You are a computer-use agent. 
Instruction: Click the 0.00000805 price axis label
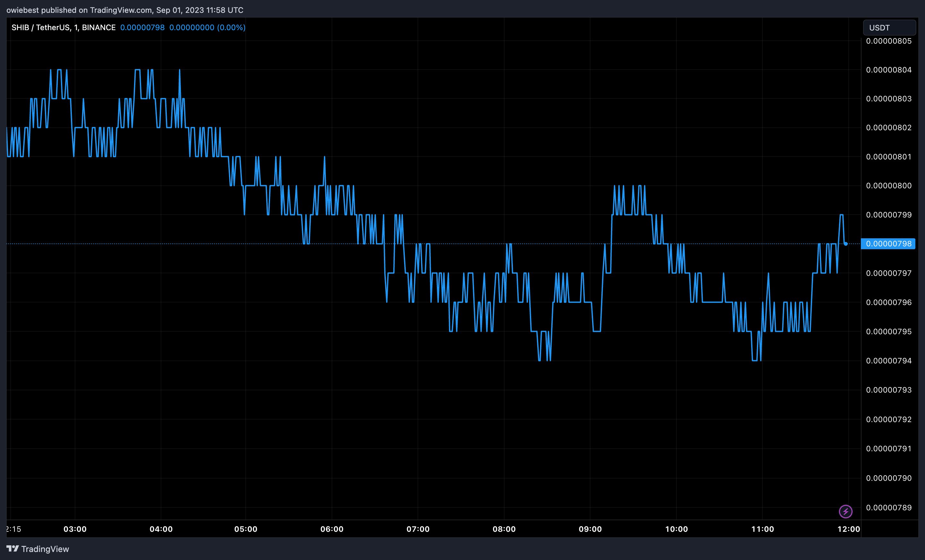pyautogui.click(x=888, y=41)
